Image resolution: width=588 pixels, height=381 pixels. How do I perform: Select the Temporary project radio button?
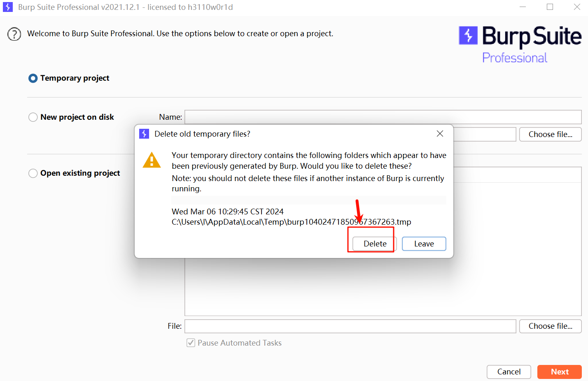coord(33,78)
